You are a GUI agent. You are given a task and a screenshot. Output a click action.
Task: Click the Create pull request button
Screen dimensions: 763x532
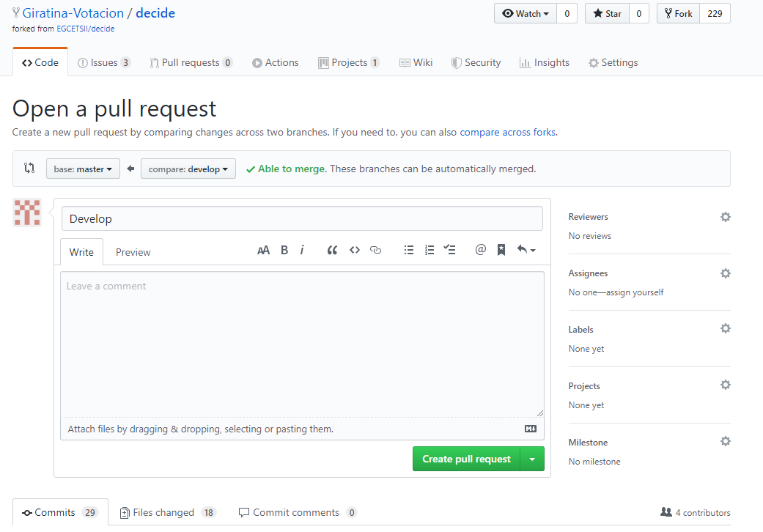[467, 459]
